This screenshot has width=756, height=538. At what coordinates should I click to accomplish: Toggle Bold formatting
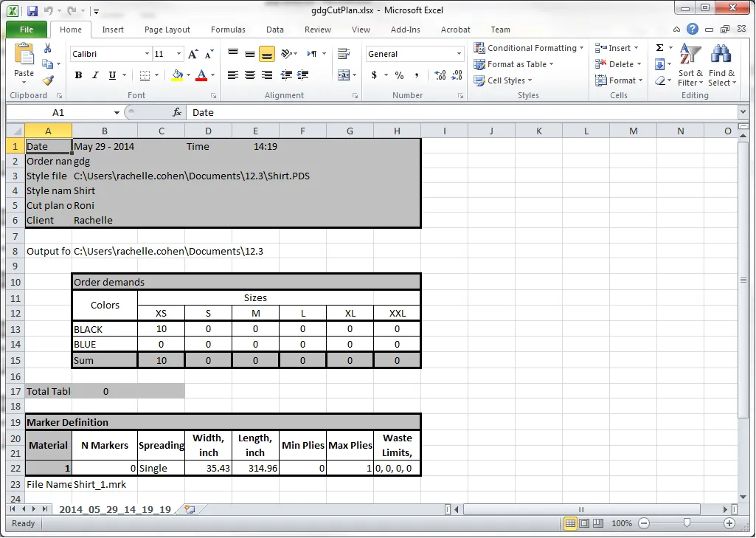tap(77, 75)
